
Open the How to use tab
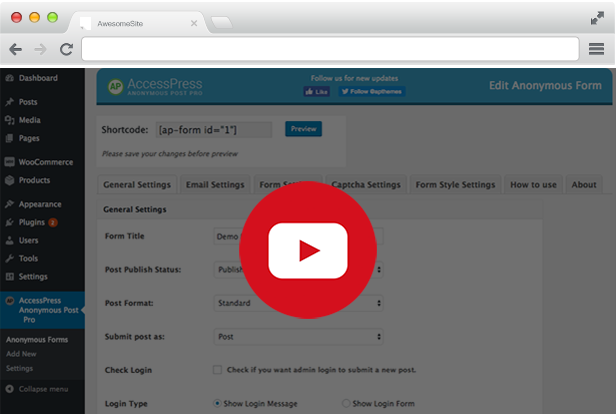coord(533,185)
